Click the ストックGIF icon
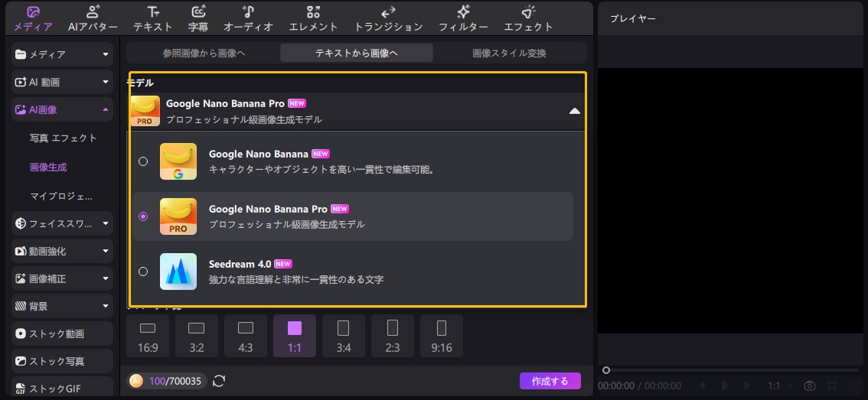Image resolution: width=868 pixels, height=400 pixels. [21, 389]
